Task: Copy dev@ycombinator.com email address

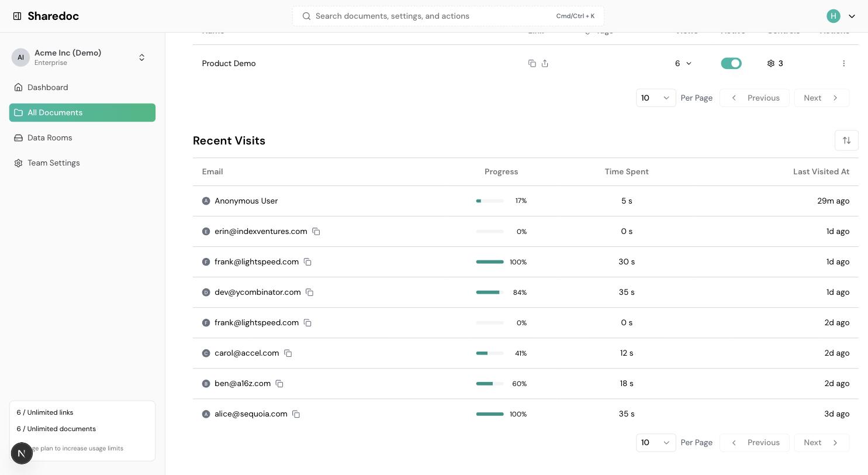Action: click(x=310, y=292)
